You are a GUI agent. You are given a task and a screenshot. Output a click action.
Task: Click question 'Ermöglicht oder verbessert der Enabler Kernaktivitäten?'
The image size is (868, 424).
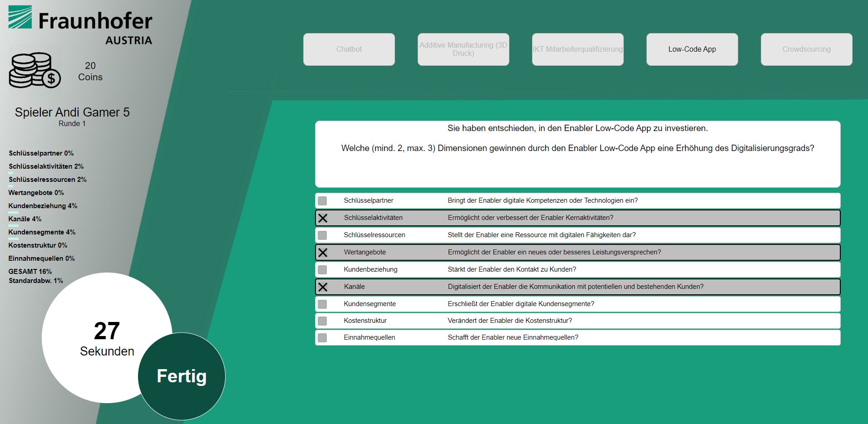point(530,218)
